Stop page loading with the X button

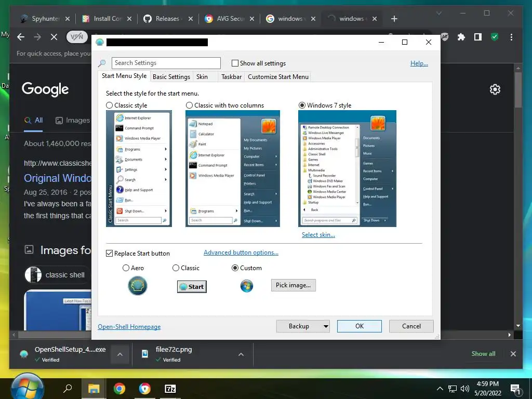coord(54,37)
